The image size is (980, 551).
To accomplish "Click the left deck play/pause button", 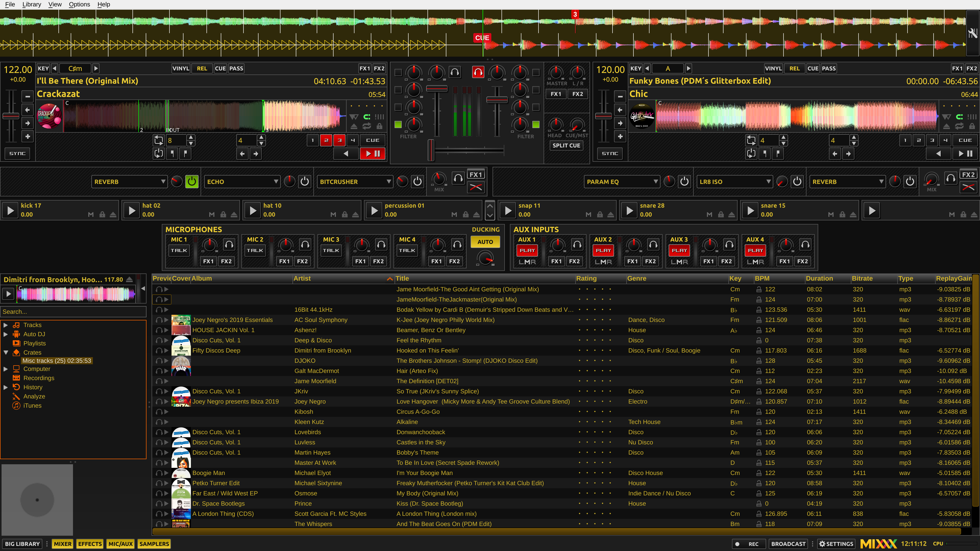I will click(372, 154).
